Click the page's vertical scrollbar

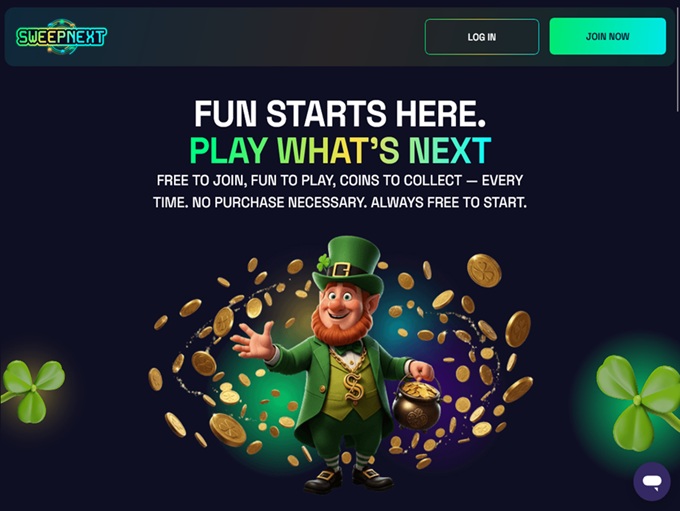pos(677,56)
